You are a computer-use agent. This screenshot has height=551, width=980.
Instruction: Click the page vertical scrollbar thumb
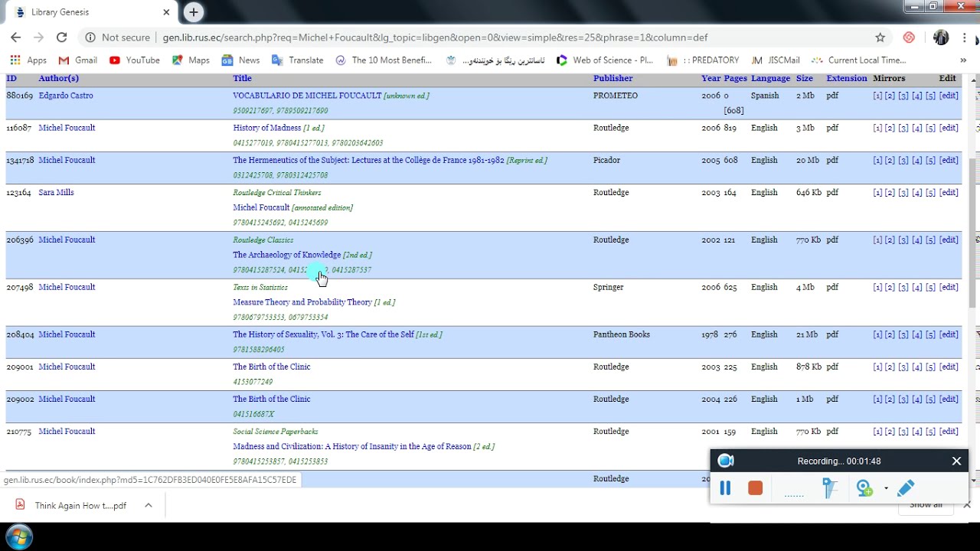(974, 233)
